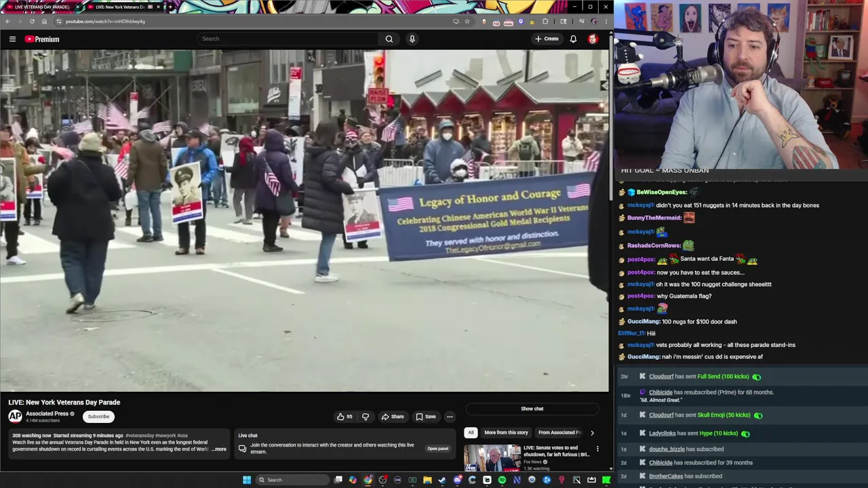
Task: Open Kick app on the taskbar
Action: [x=606, y=480]
